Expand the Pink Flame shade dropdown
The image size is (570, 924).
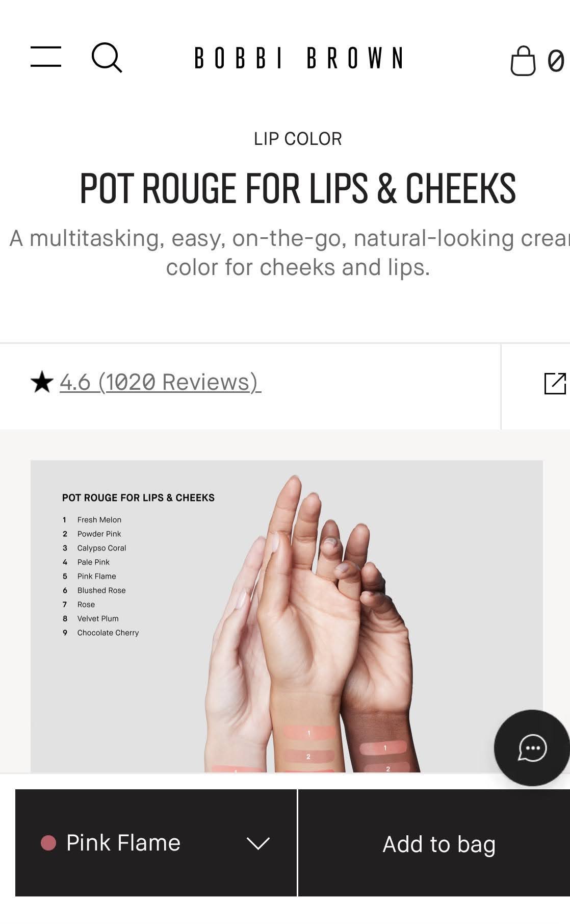[156, 843]
